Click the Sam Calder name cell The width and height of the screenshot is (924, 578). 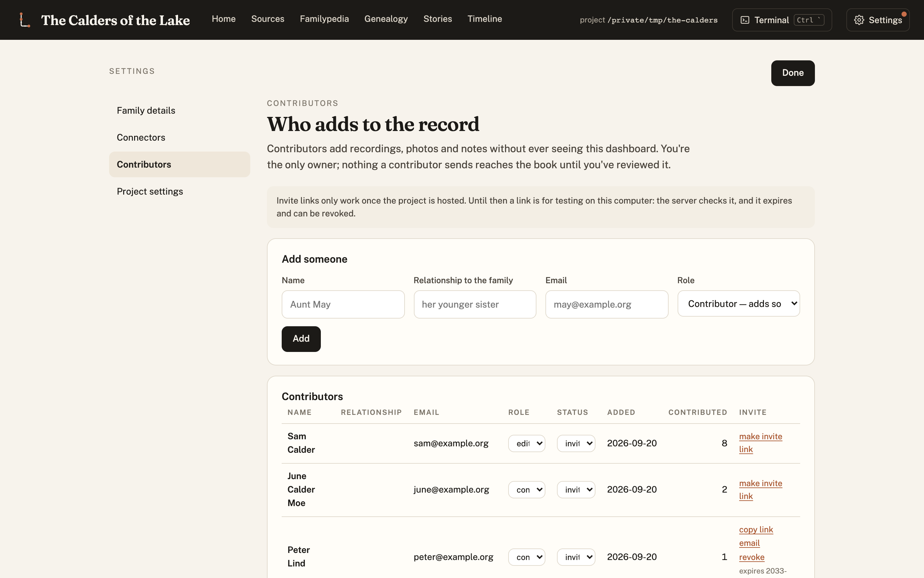301,443
